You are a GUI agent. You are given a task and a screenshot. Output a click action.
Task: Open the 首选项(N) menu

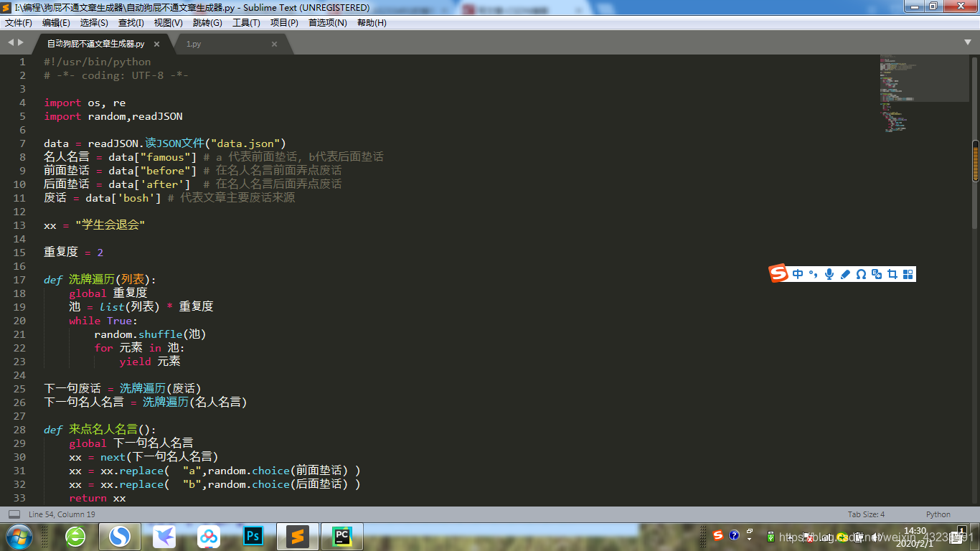pos(328,23)
